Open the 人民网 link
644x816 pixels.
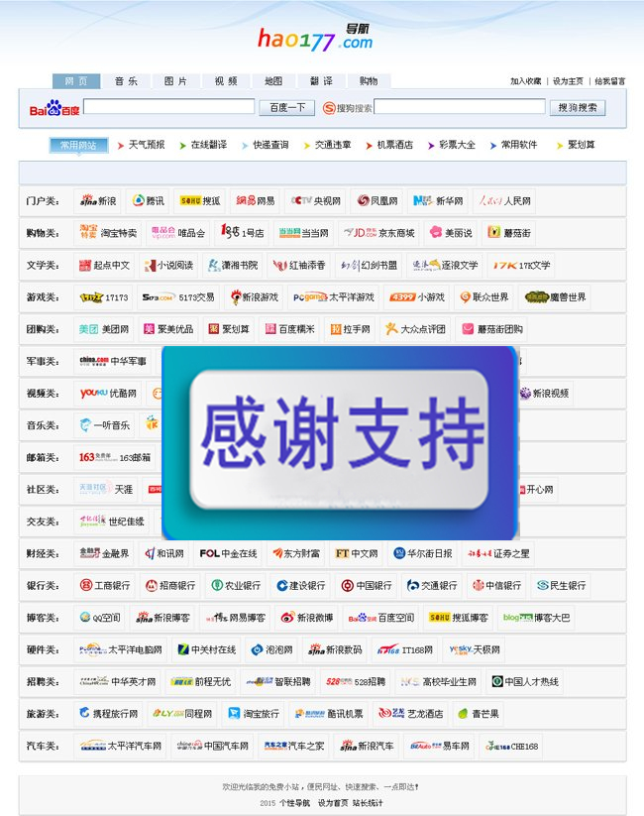[504, 201]
